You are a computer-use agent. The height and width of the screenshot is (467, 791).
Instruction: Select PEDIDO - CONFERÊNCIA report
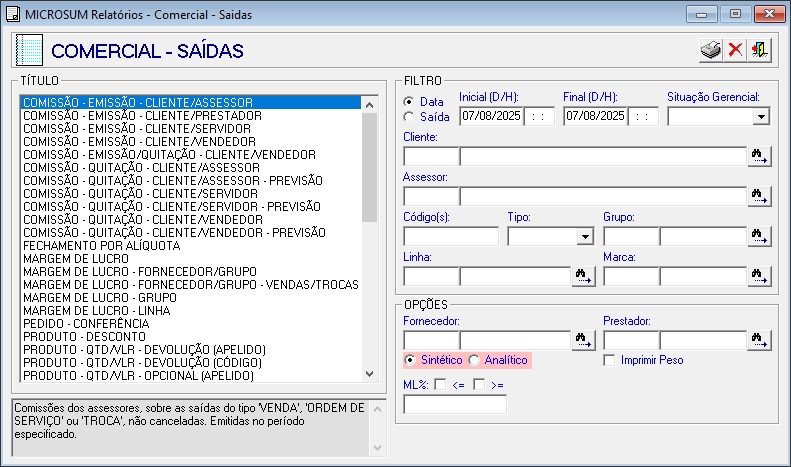point(191,324)
